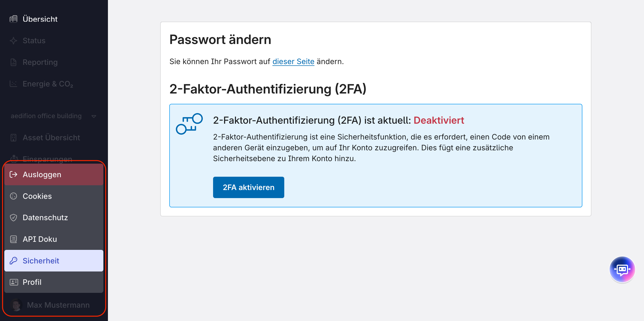Click the Reporting document icon

[14, 62]
